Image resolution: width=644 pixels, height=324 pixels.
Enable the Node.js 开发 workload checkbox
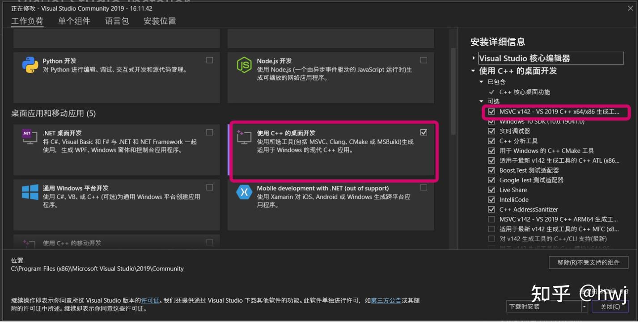[x=424, y=60]
